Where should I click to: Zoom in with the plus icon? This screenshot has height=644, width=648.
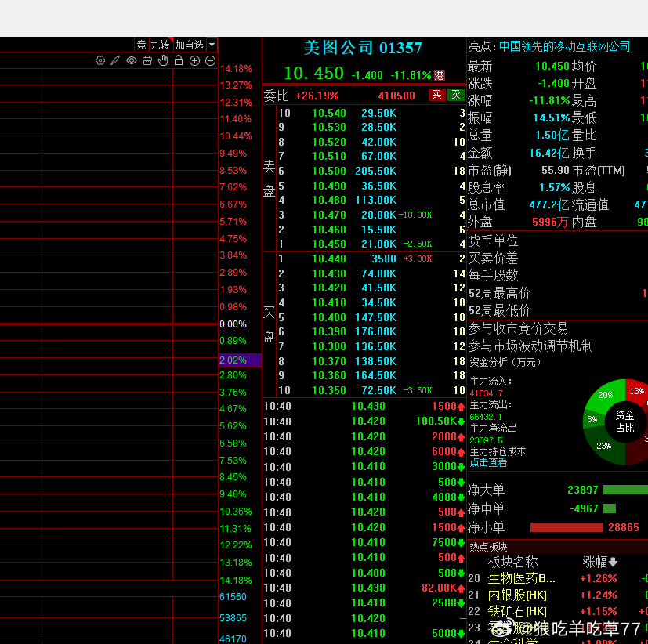click(x=194, y=61)
